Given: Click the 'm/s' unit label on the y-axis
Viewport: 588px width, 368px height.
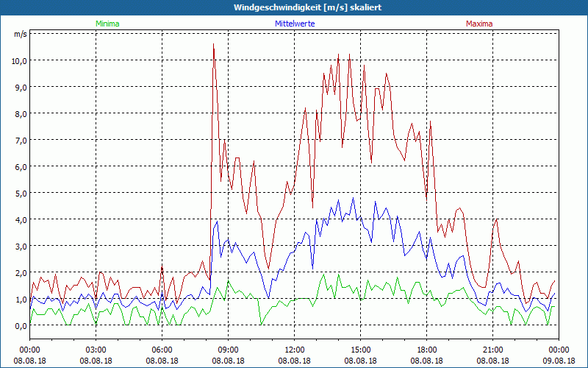Looking at the screenshot, I should click(x=21, y=34).
